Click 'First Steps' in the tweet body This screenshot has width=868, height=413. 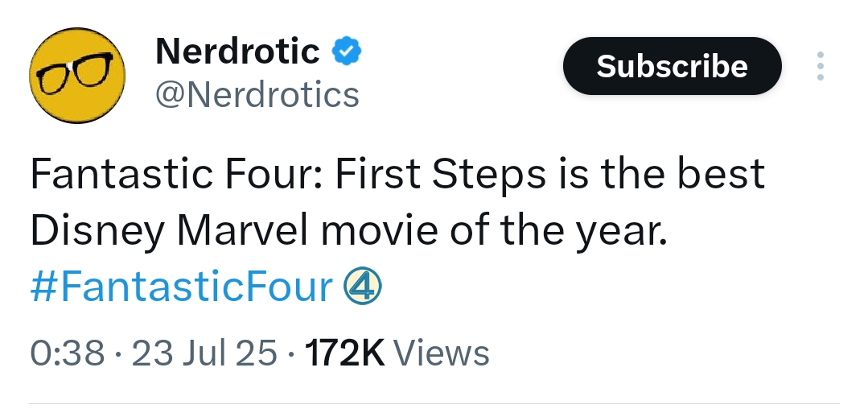[440, 174]
